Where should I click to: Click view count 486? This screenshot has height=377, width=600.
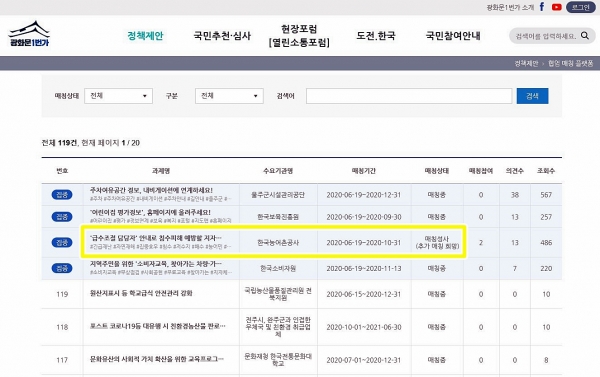(546, 243)
